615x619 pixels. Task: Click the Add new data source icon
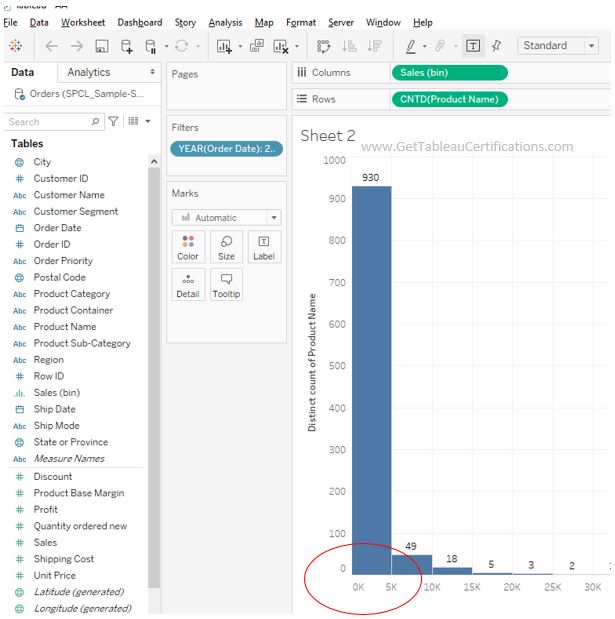pyautogui.click(x=126, y=46)
